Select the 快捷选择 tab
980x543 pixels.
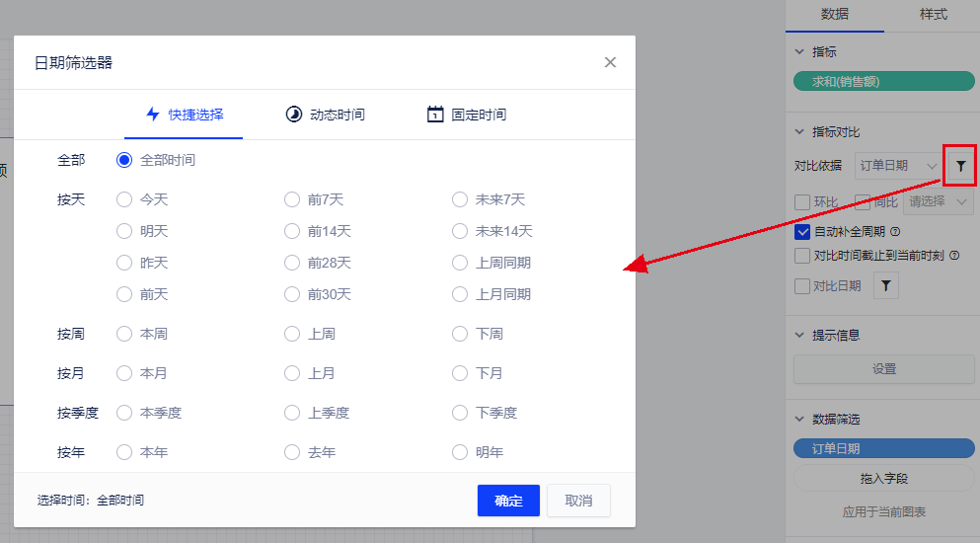point(184,115)
